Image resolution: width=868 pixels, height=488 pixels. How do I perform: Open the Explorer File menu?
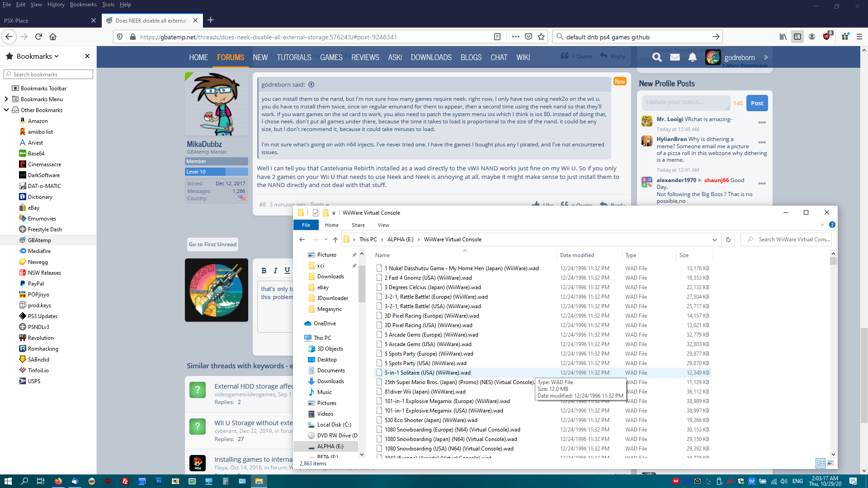[x=306, y=225]
